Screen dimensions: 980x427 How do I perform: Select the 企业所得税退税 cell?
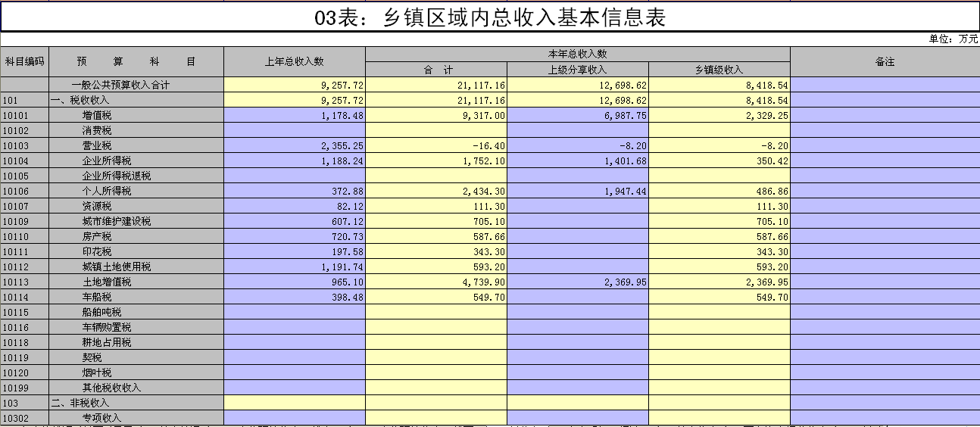(136, 176)
